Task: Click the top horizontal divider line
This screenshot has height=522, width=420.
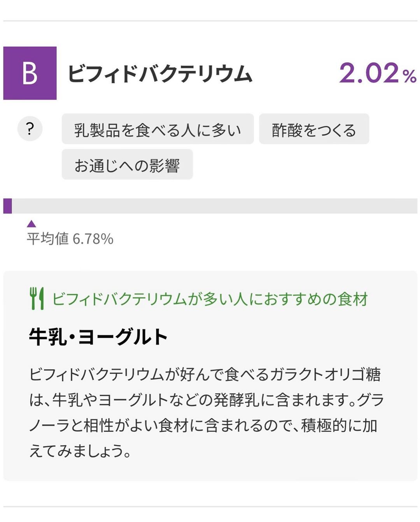Action: 210,21
